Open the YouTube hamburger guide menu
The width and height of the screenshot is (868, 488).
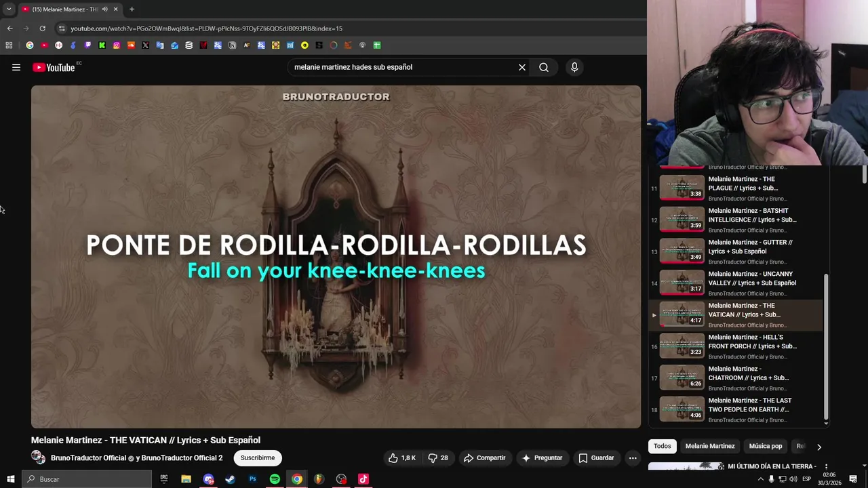pyautogui.click(x=16, y=67)
